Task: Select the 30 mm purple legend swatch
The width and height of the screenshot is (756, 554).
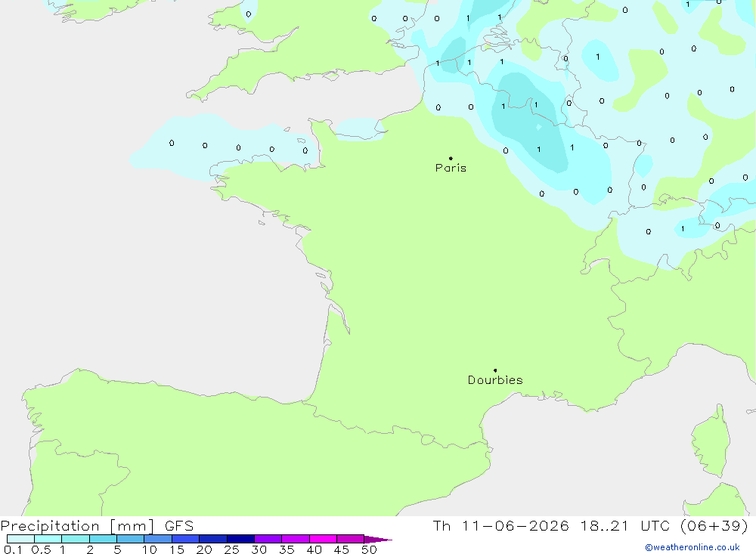Action: point(268,539)
